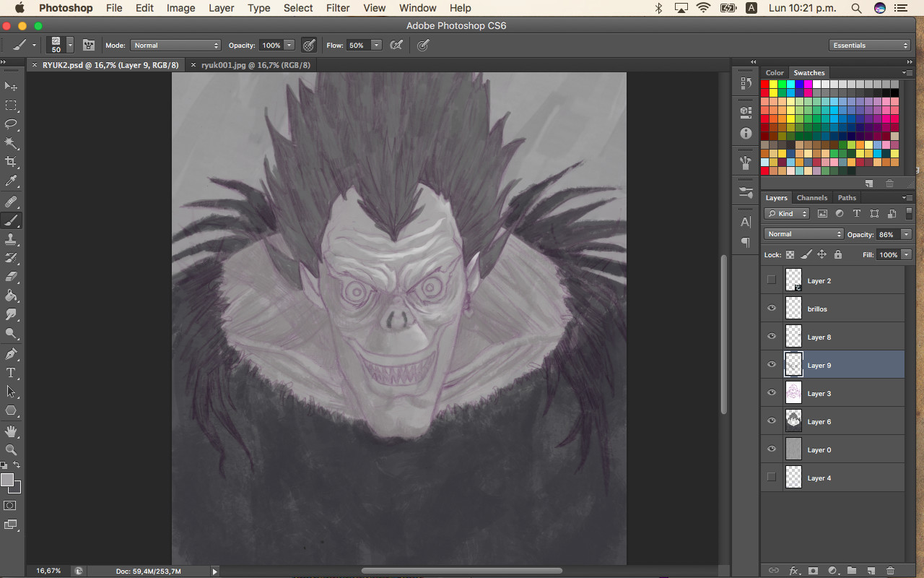The width and height of the screenshot is (924, 578).
Task: Select the Zoom tool
Action: [x=12, y=450]
